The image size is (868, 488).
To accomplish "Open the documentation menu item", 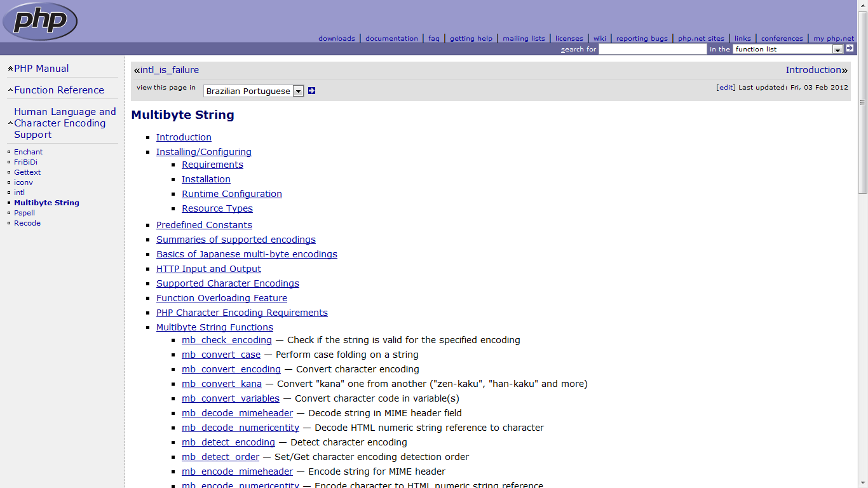I will [x=391, y=38].
